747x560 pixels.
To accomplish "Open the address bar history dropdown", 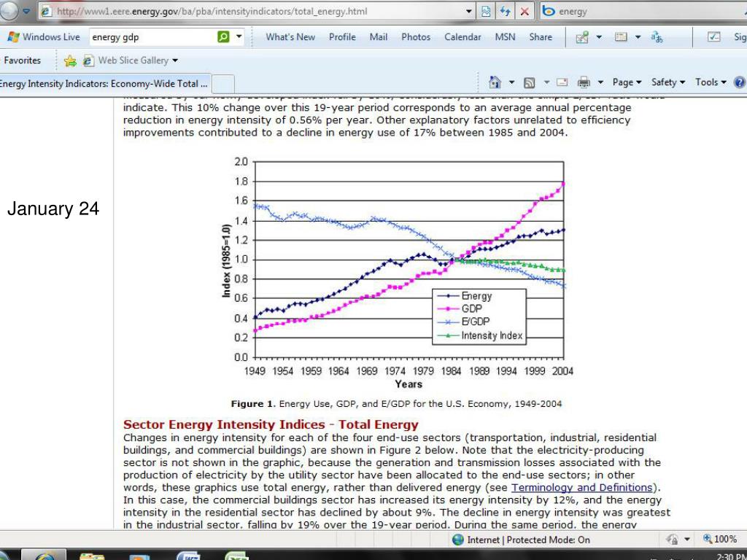I will click(469, 11).
